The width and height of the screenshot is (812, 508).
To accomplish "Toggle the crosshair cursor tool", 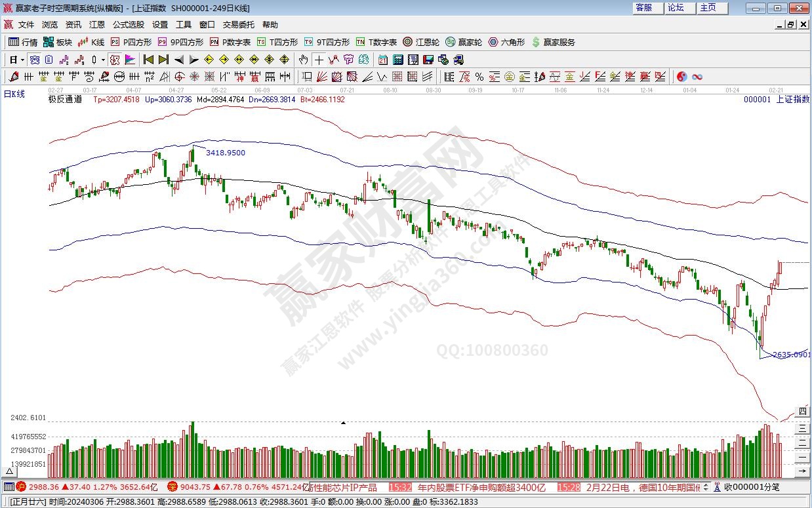I will click(x=319, y=60).
